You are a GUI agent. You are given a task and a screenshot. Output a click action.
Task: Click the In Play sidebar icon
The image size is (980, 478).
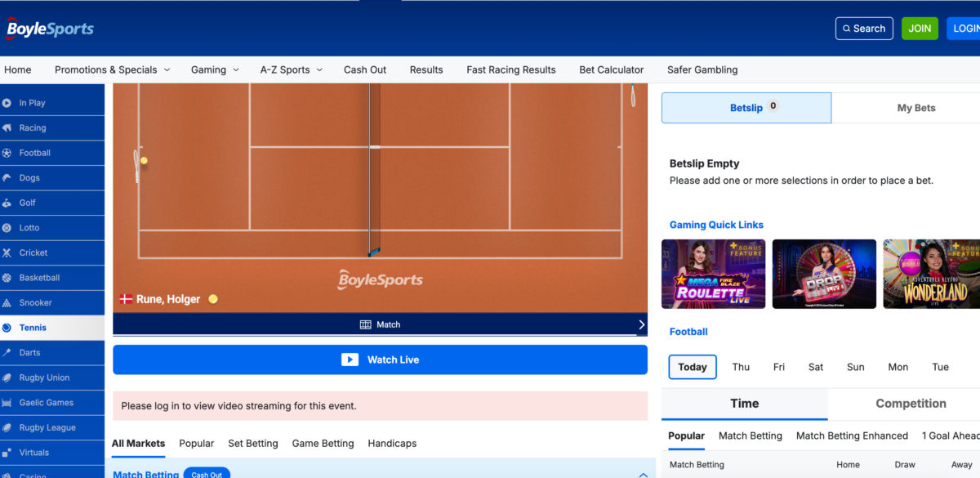pos(7,103)
